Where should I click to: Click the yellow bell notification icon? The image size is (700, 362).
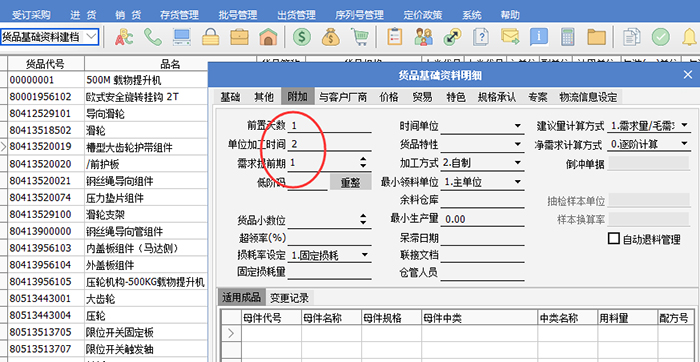690,37
